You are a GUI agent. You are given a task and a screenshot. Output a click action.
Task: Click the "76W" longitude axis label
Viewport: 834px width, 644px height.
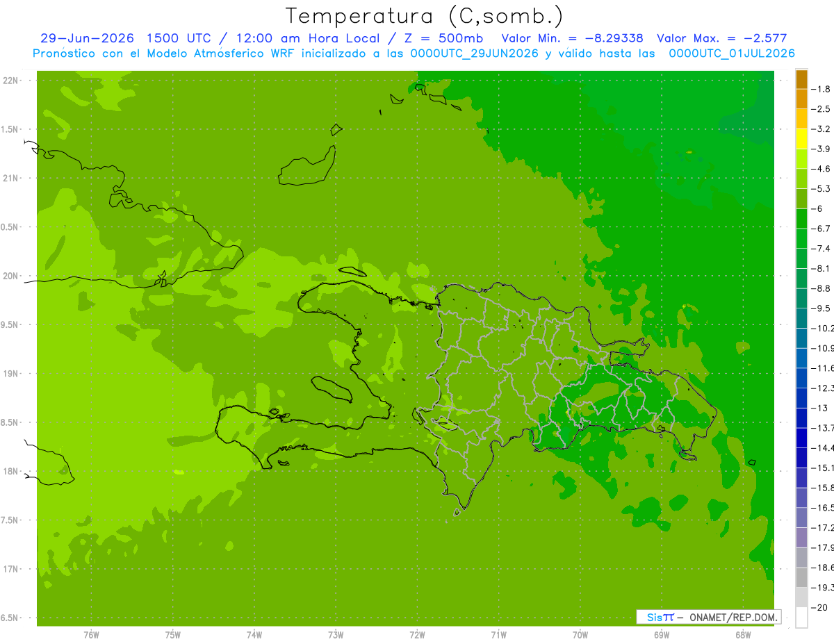coord(91,634)
